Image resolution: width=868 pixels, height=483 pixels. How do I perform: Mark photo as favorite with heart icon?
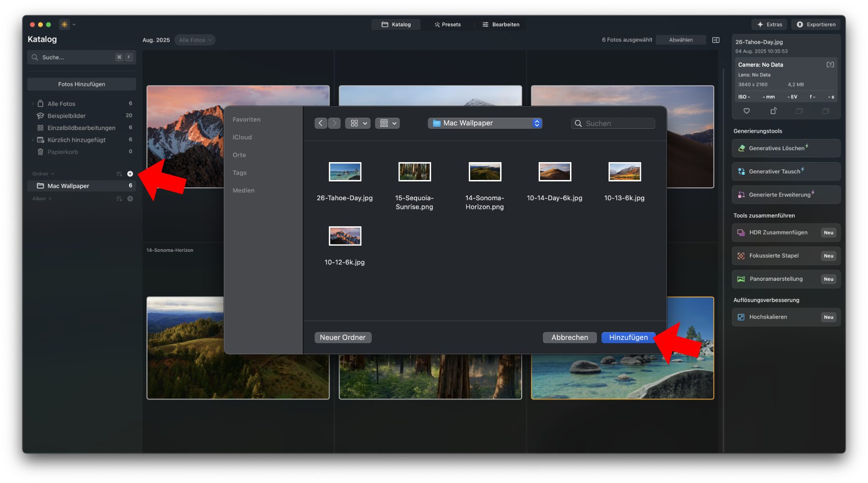pos(746,111)
